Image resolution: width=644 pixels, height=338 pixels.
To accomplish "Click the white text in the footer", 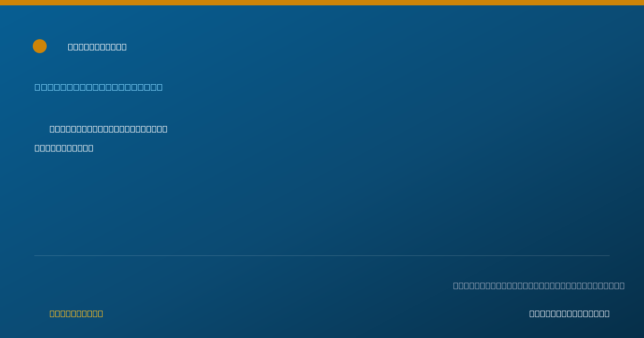I will 569,313.
